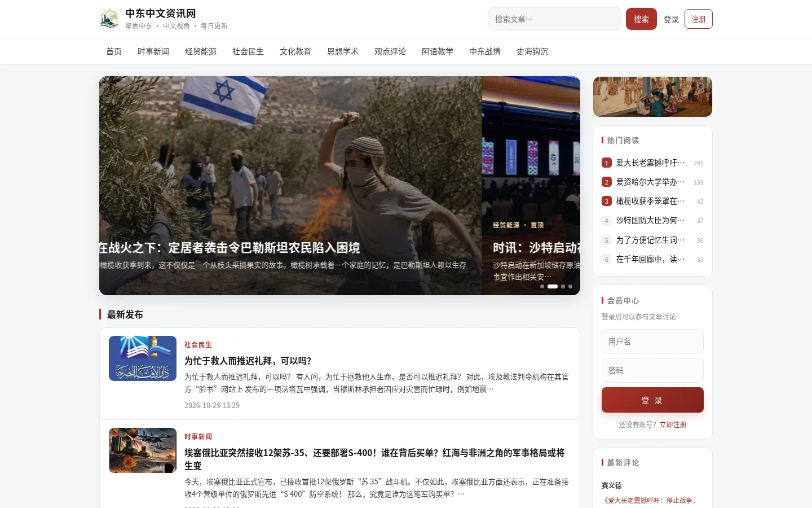Click commenter name 赛义德
812x508 pixels.
point(612,485)
